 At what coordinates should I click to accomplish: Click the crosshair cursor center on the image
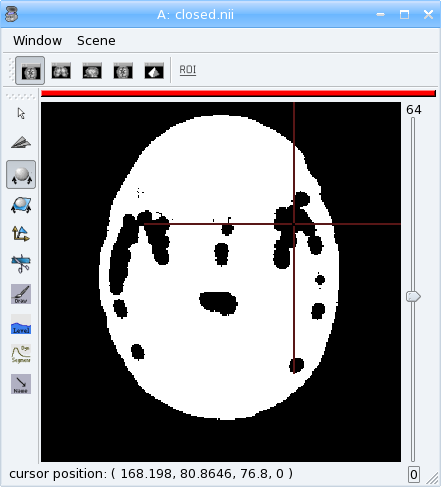pos(294,224)
